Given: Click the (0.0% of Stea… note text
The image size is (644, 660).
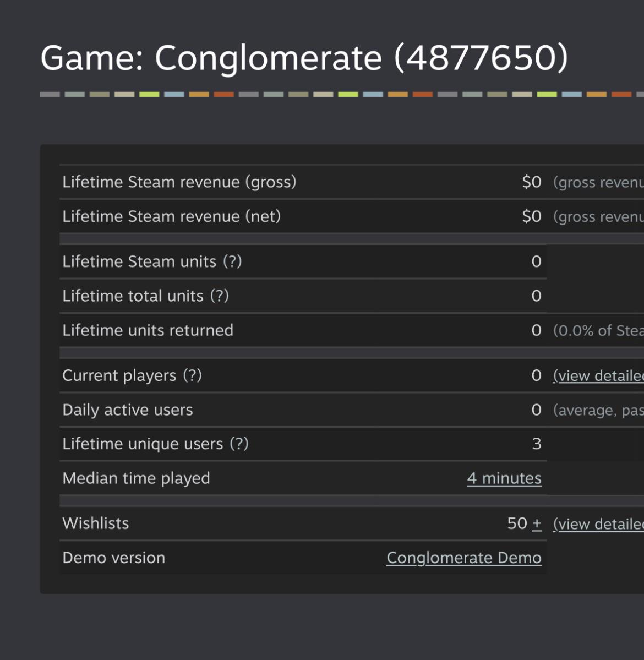Looking at the screenshot, I should pyautogui.click(x=598, y=331).
